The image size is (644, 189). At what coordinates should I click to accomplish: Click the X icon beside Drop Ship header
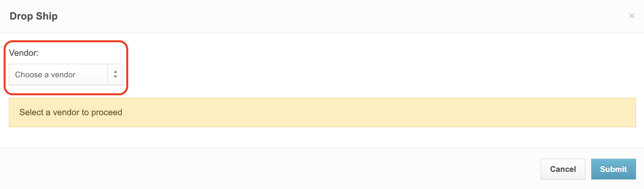(x=632, y=16)
